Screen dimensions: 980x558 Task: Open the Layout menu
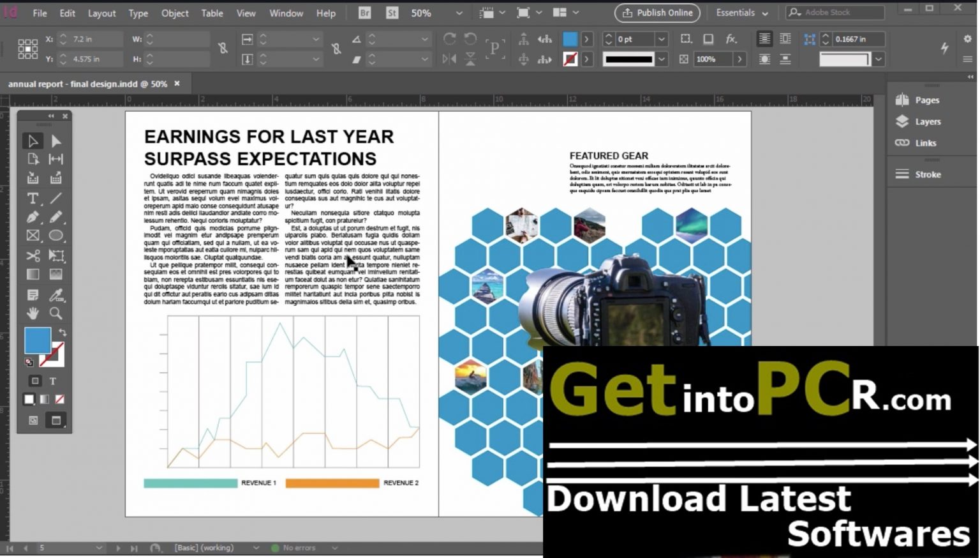(x=102, y=13)
